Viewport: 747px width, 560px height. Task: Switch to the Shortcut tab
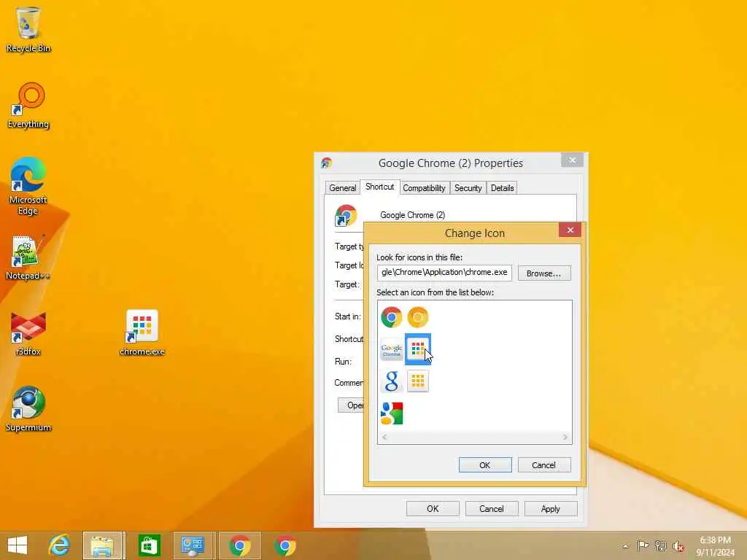tap(379, 187)
